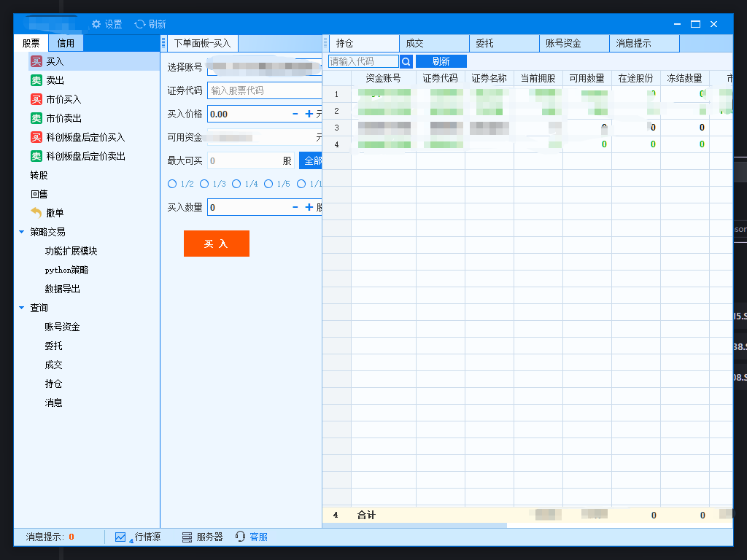Select the 下单面板-买入 tab

(203, 43)
